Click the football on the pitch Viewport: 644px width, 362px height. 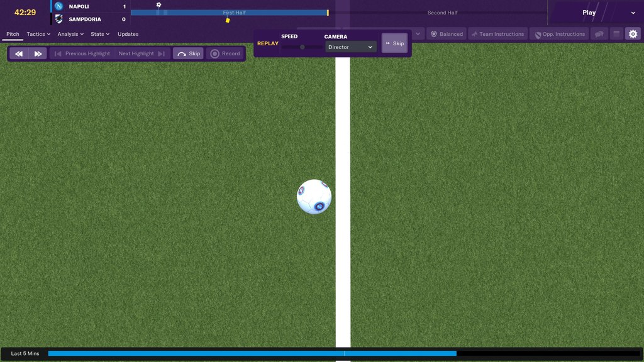[314, 197]
